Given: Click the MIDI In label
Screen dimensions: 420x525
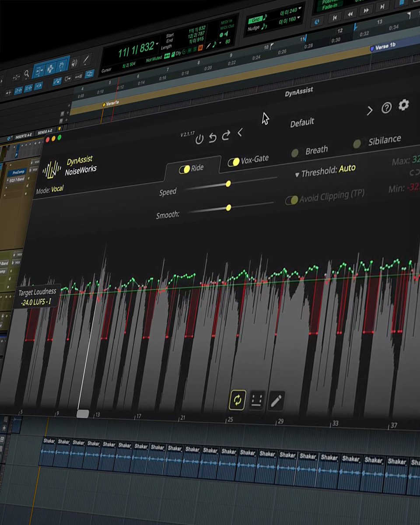Looking at the screenshot, I should coord(226,21).
